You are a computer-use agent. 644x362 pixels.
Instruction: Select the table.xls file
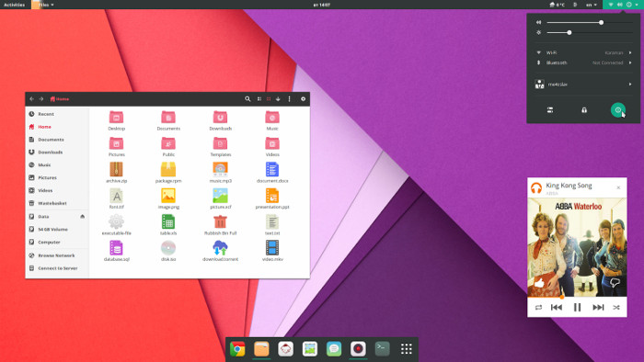(168, 221)
